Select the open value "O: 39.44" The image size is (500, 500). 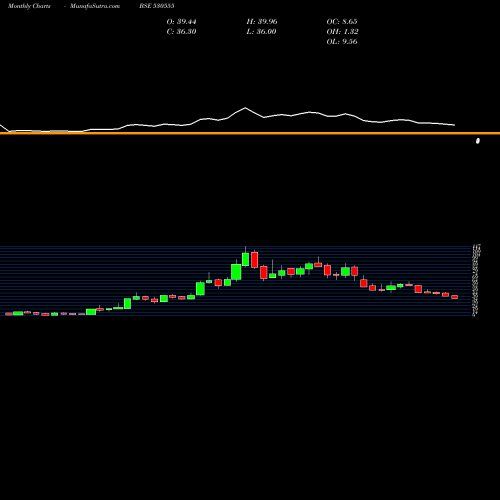tap(181, 22)
